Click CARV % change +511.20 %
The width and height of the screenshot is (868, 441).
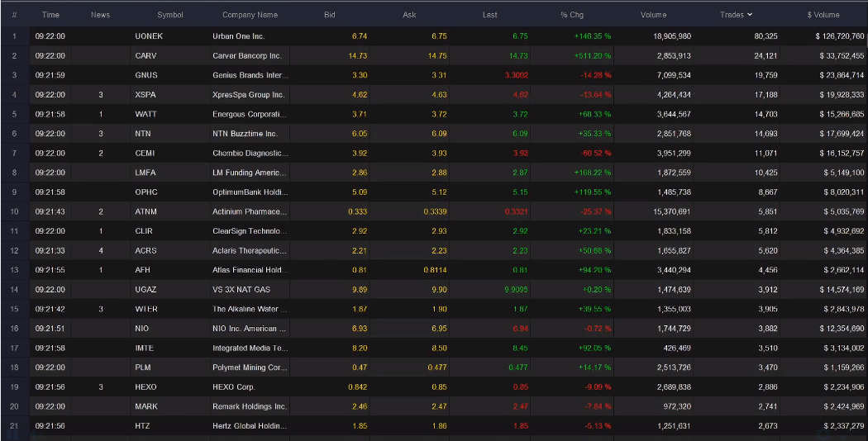(x=593, y=55)
